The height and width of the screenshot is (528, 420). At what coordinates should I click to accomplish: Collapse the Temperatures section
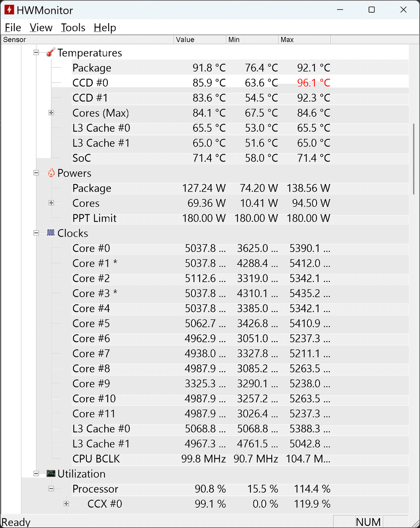coord(36,53)
